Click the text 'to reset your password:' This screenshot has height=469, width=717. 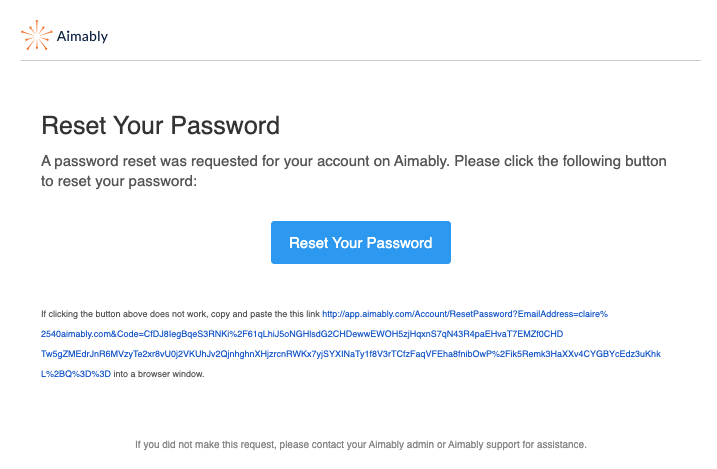[x=119, y=181]
